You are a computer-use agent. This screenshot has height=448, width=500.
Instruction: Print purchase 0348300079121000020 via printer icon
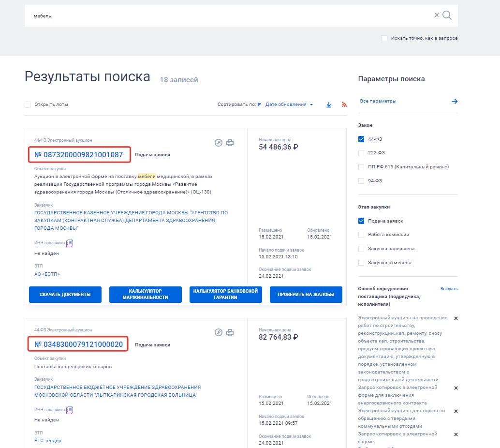click(230, 333)
